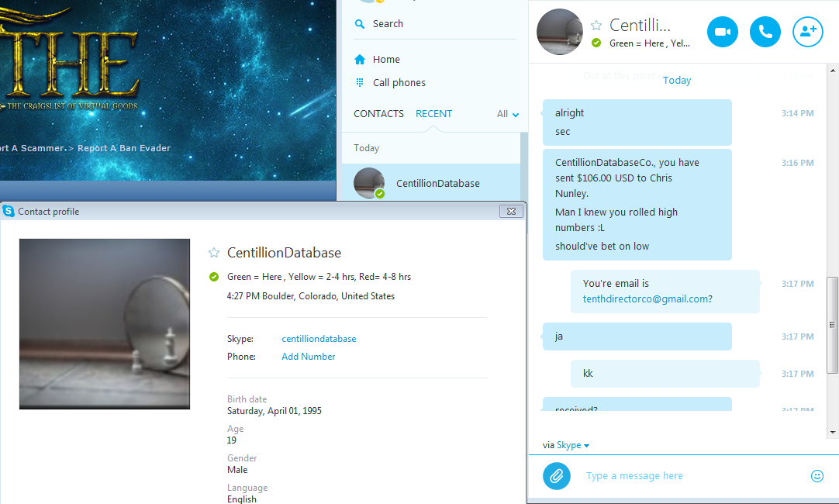Image resolution: width=839 pixels, height=504 pixels.
Task: Favorite CentillionDatabase in Contact profile window
Action: (x=214, y=253)
